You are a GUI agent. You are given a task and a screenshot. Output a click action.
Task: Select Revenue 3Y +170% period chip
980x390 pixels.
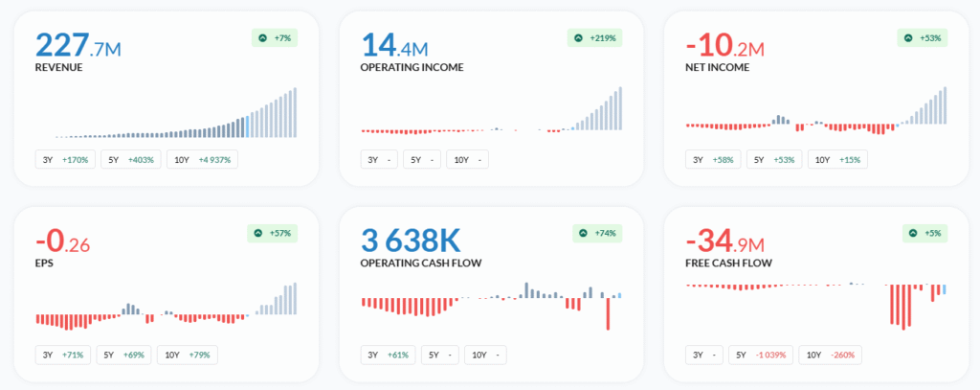pyautogui.click(x=65, y=160)
